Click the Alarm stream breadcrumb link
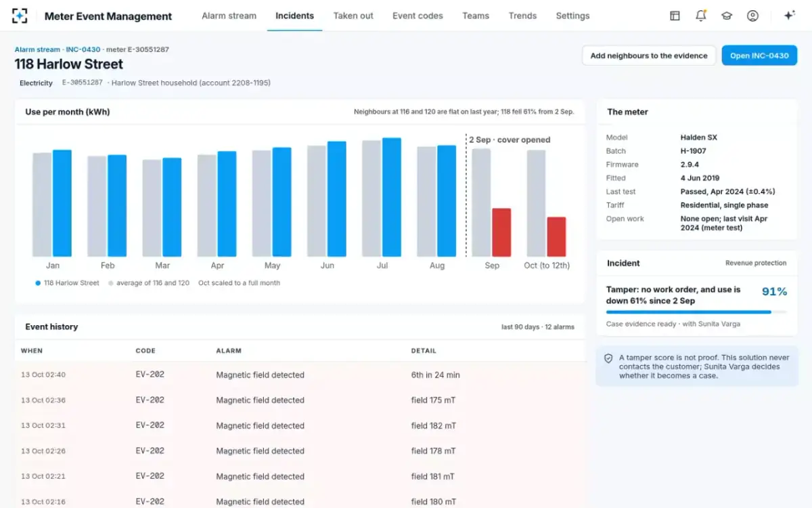This screenshot has width=812, height=508. [x=38, y=49]
